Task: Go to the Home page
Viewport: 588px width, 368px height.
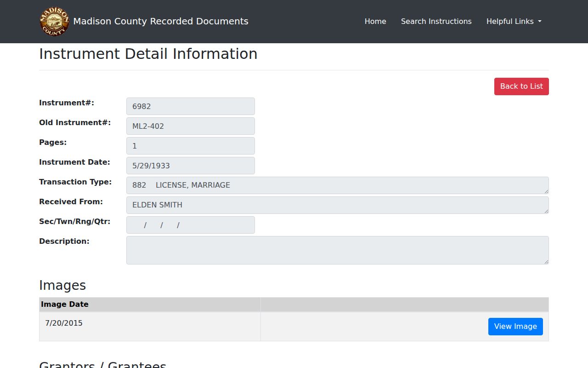Action: click(x=375, y=21)
